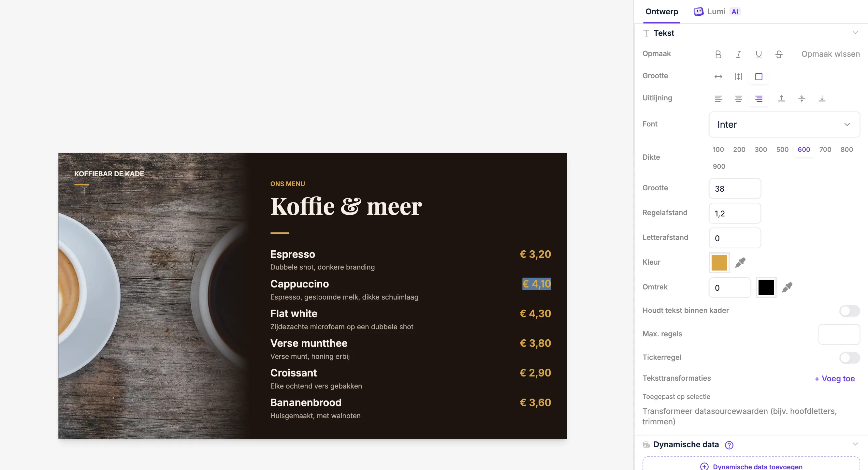Collapse the Dynamische data section
The width and height of the screenshot is (868, 470).
pyautogui.click(x=855, y=444)
